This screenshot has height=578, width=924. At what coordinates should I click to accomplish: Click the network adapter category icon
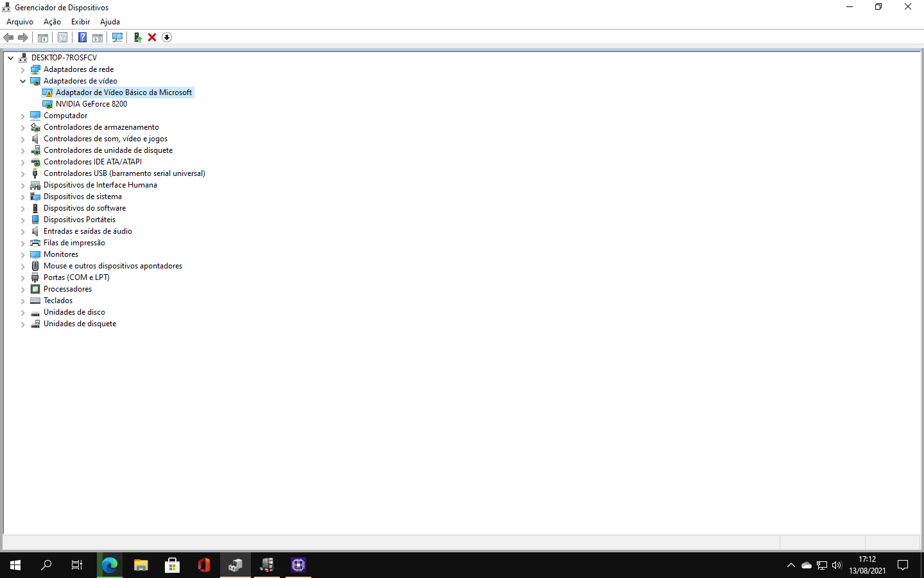[x=35, y=69]
